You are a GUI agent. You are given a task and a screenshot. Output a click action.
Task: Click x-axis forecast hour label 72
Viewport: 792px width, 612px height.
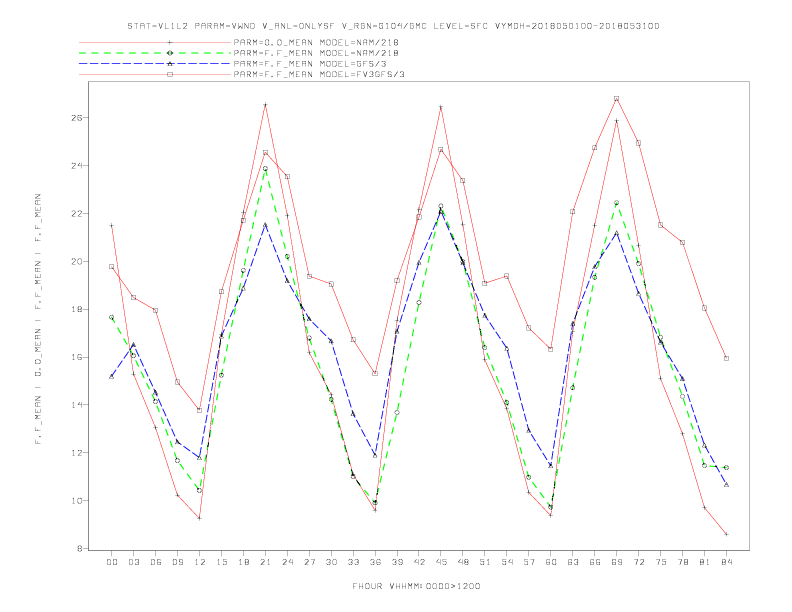point(638,562)
